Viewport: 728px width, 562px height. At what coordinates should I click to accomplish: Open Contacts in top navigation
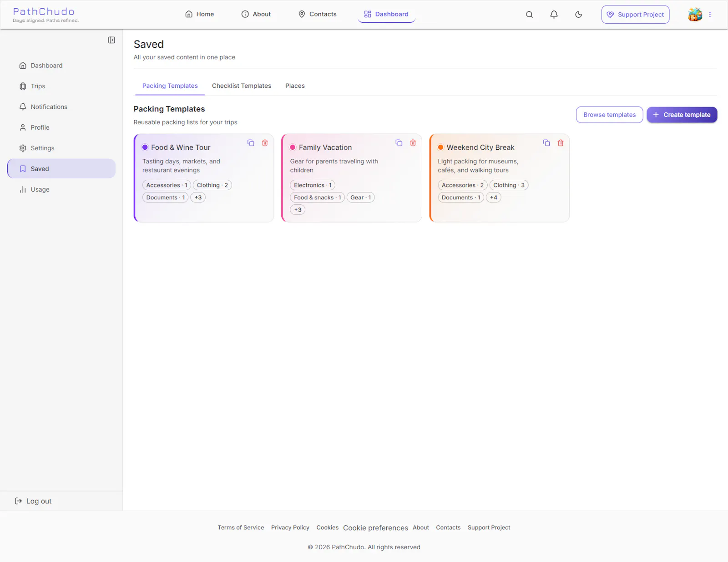[317, 14]
